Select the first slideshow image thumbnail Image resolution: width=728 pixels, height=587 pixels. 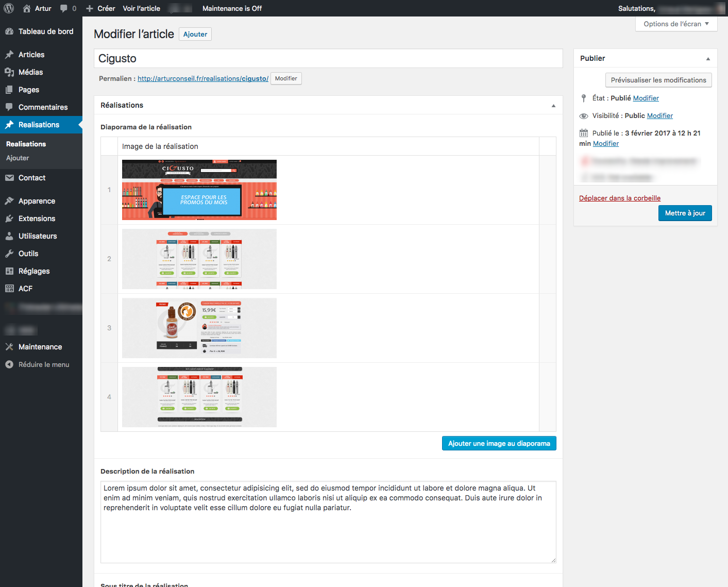point(199,190)
